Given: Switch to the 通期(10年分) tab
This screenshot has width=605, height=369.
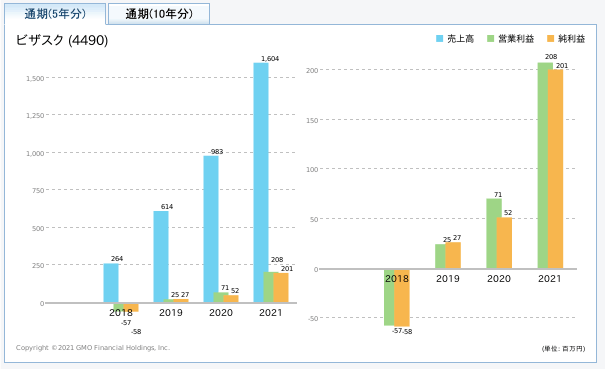Looking at the screenshot, I should pos(159,14).
